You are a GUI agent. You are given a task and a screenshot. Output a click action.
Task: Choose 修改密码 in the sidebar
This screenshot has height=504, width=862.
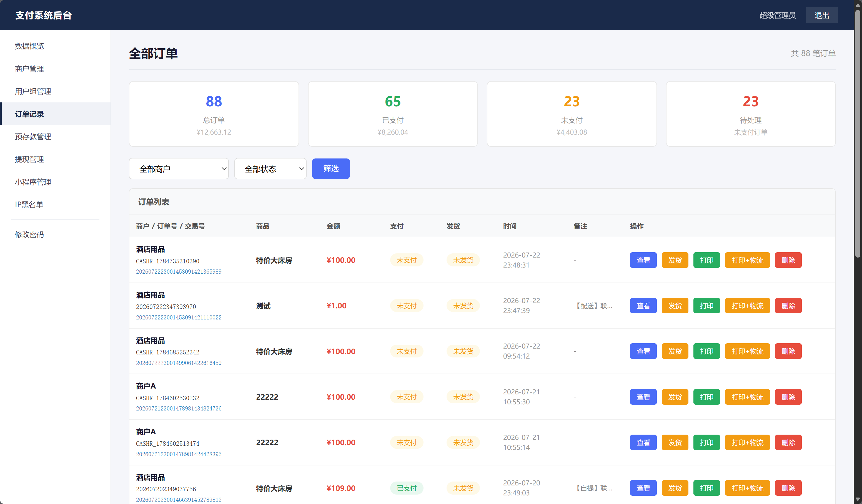[29, 234]
